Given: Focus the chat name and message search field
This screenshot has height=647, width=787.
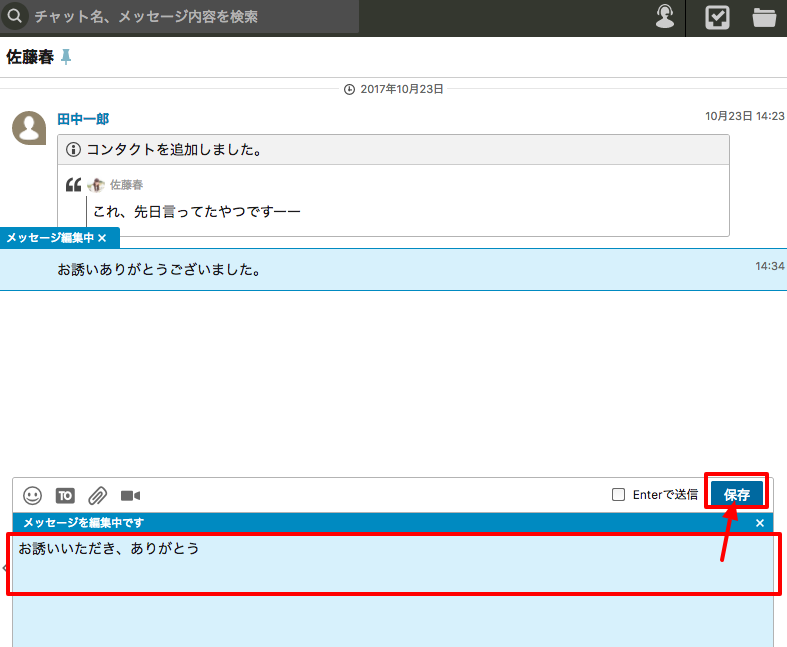Looking at the screenshot, I should (x=190, y=17).
